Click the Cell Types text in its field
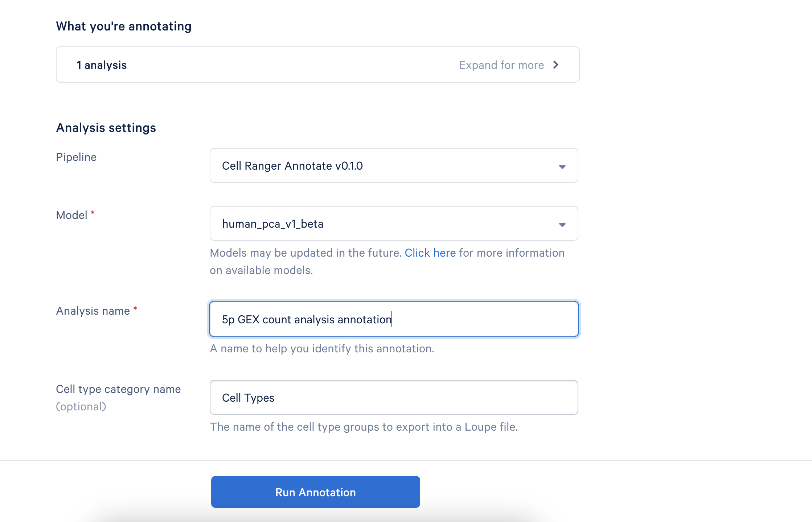This screenshot has height=522, width=812. coord(248,397)
